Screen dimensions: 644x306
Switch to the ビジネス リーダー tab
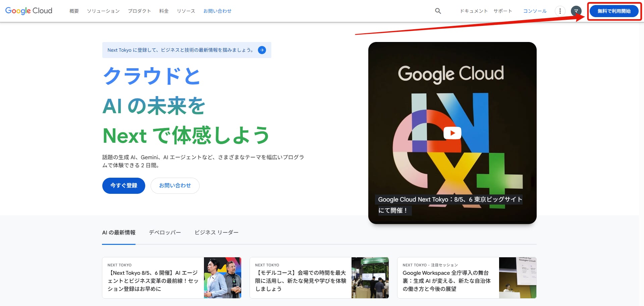point(217,233)
